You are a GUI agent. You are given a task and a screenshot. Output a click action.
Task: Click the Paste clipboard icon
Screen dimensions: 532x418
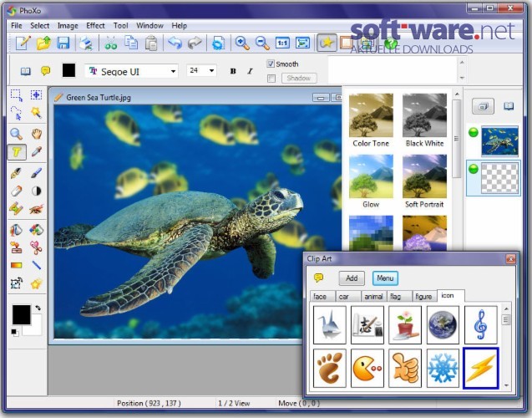point(151,43)
